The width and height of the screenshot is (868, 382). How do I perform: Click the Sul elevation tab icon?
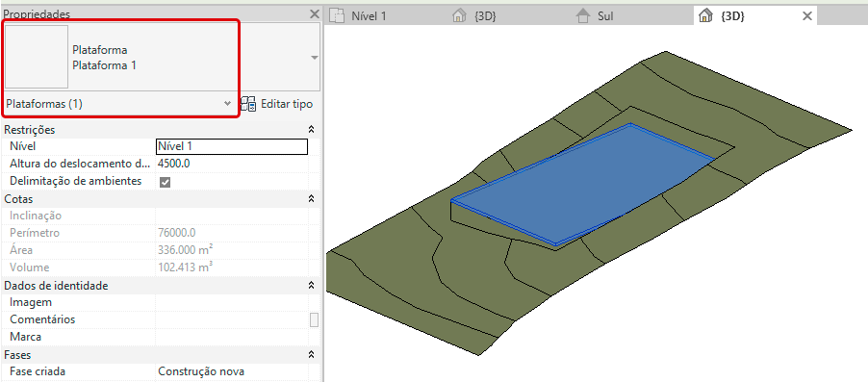click(x=583, y=15)
